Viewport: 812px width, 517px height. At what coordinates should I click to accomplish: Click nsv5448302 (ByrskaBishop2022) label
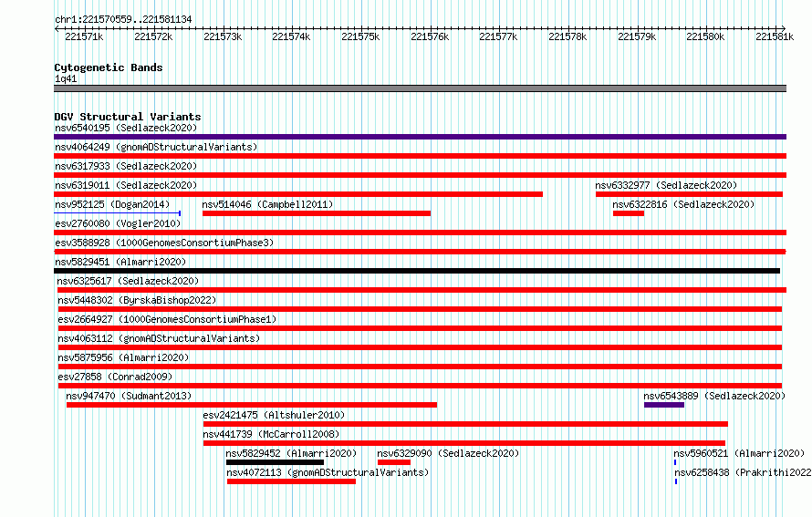tap(137, 300)
